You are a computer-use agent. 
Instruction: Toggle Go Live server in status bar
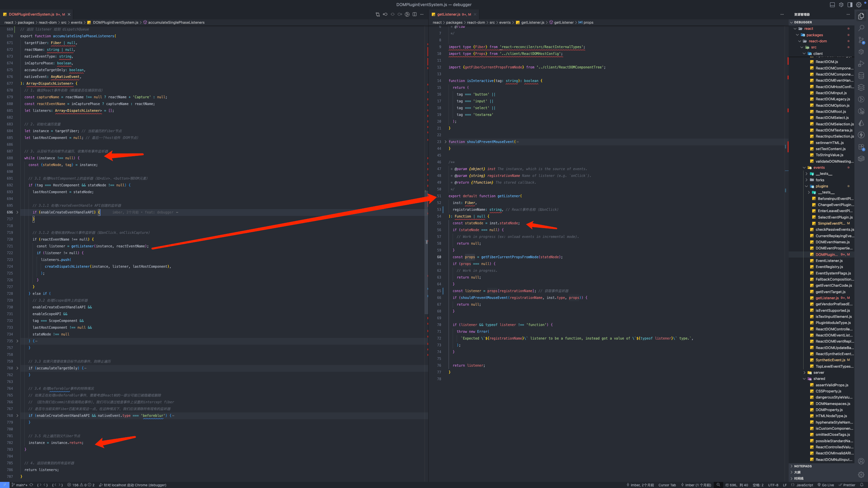pyautogui.click(x=826, y=485)
